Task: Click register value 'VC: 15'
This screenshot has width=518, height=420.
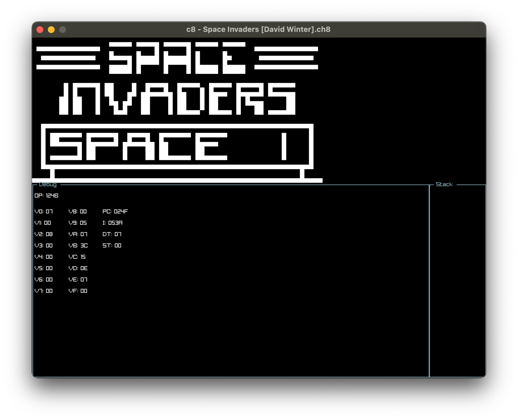Action: [77, 257]
